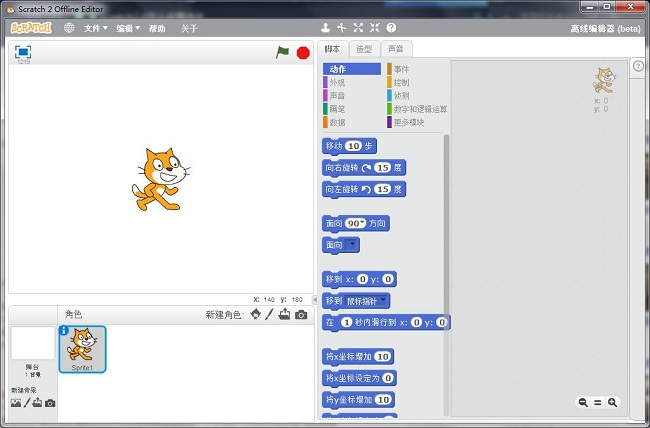Screen dimensions: 650x428
Task: Open block help question mark tool
Action: point(391,28)
